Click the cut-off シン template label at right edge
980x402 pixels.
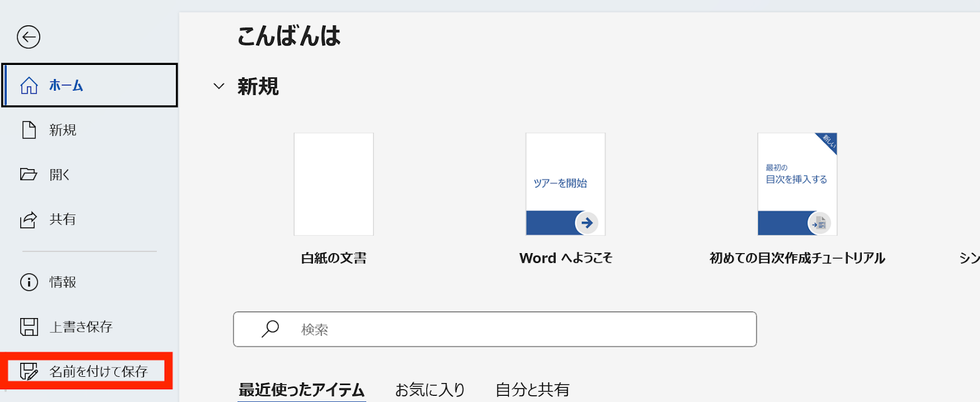970,258
